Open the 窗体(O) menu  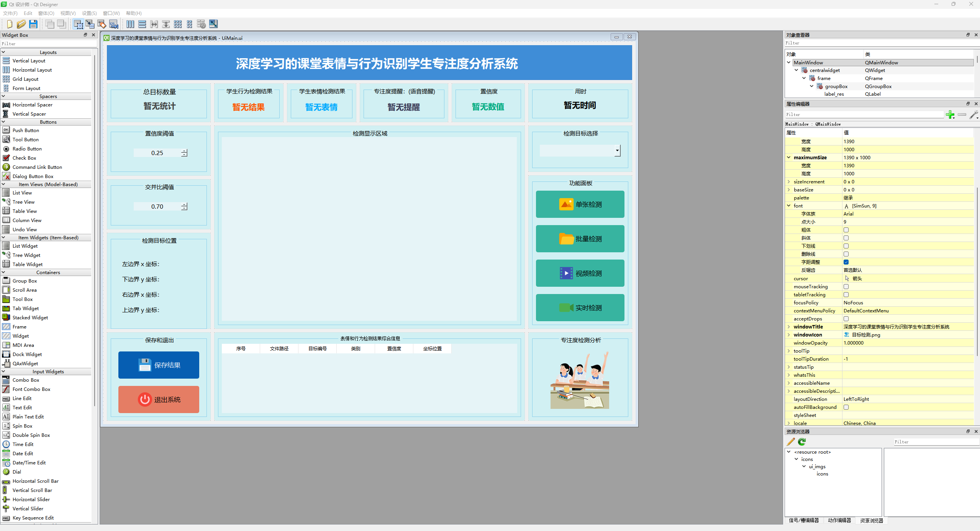[46, 13]
